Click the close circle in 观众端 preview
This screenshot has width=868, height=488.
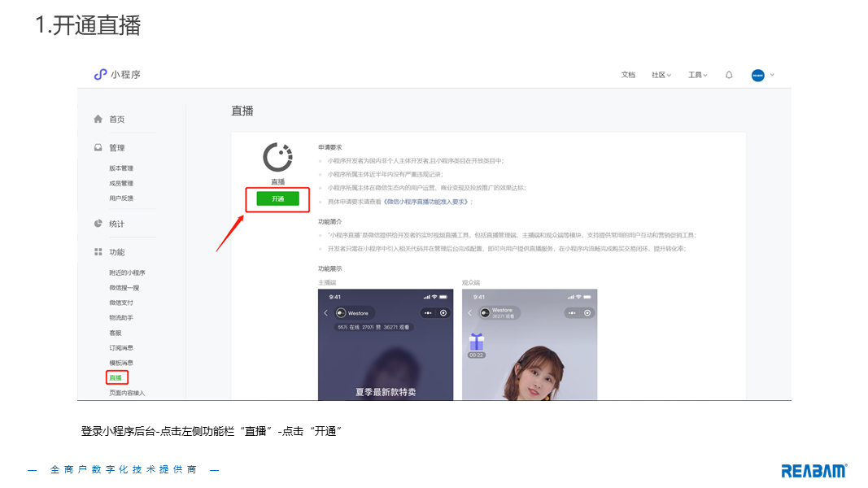587,313
